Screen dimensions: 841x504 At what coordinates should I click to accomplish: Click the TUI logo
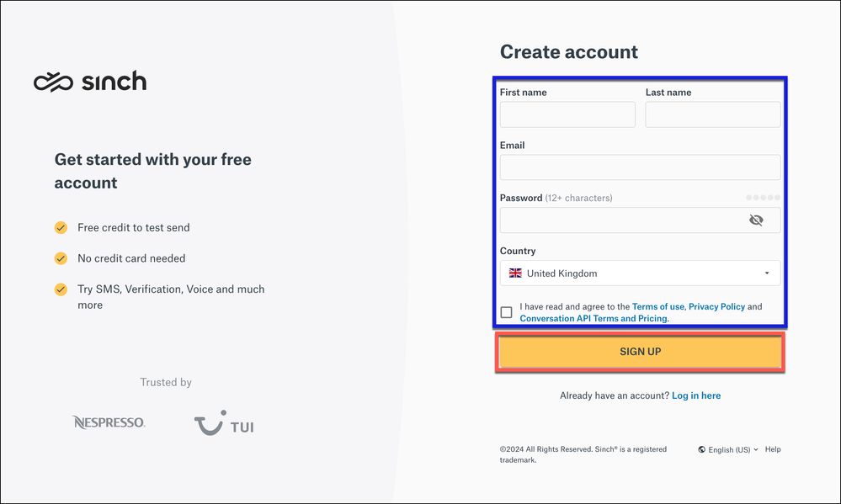223,423
